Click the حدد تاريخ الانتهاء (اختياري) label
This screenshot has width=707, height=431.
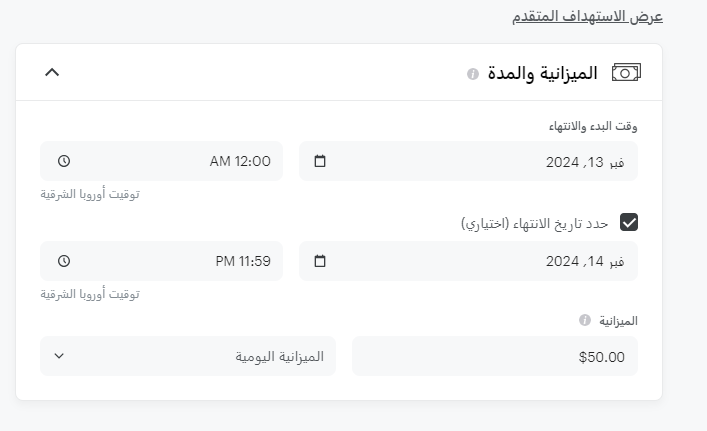(x=535, y=223)
